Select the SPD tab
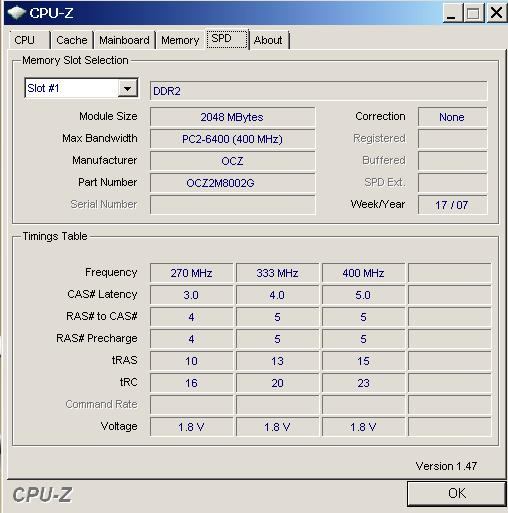Image resolution: width=508 pixels, height=513 pixels. coord(227,39)
